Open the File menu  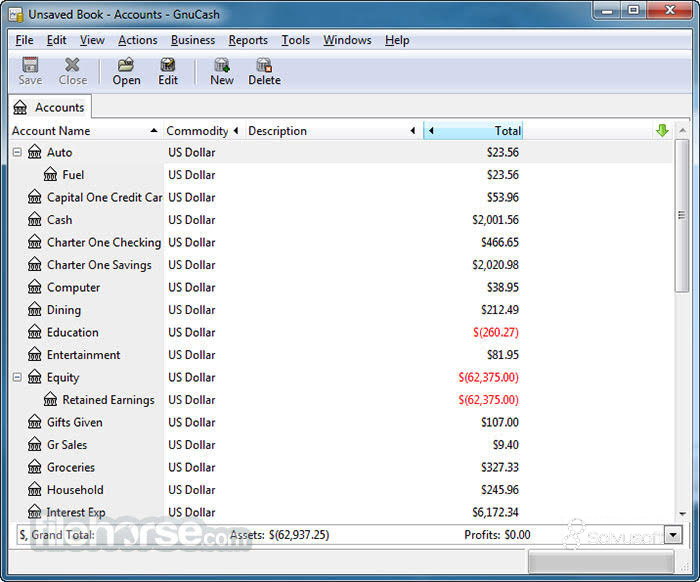click(24, 40)
